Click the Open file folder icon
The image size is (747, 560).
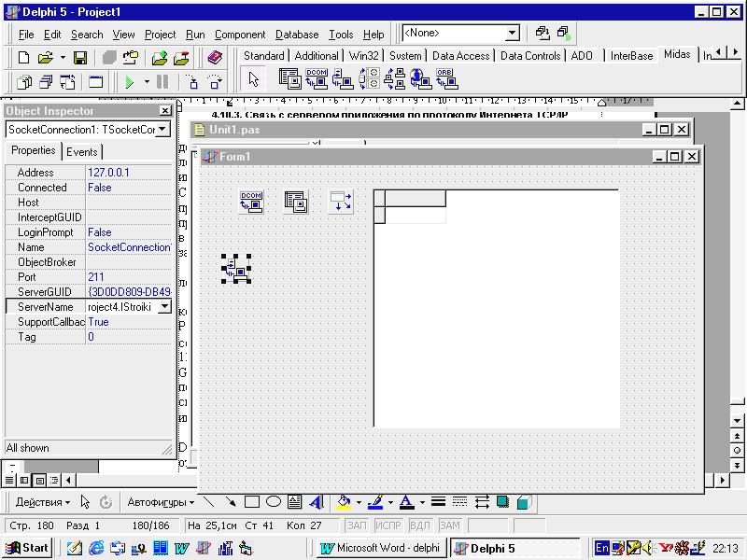(x=46, y=58)
